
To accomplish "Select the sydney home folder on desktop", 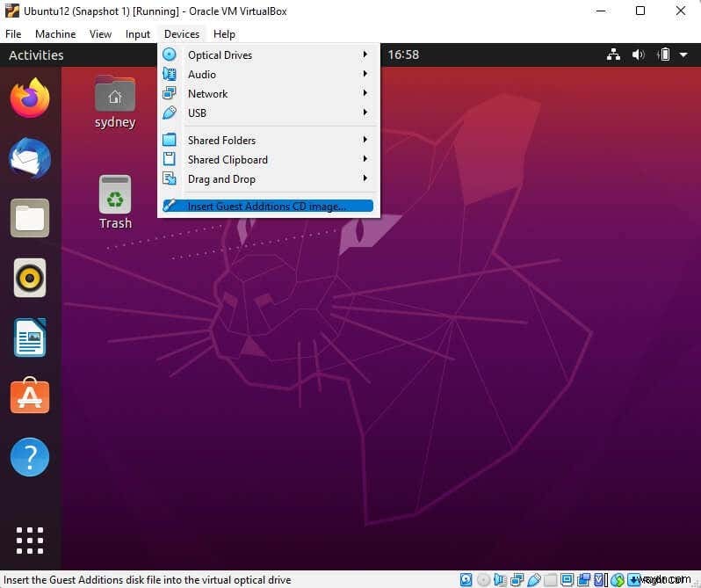I will 115,103.
